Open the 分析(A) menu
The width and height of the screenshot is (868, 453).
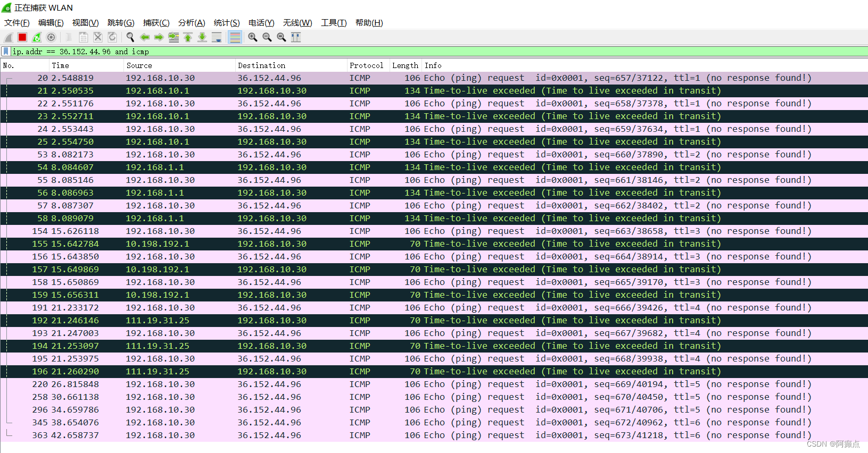(x=192, y=23)
